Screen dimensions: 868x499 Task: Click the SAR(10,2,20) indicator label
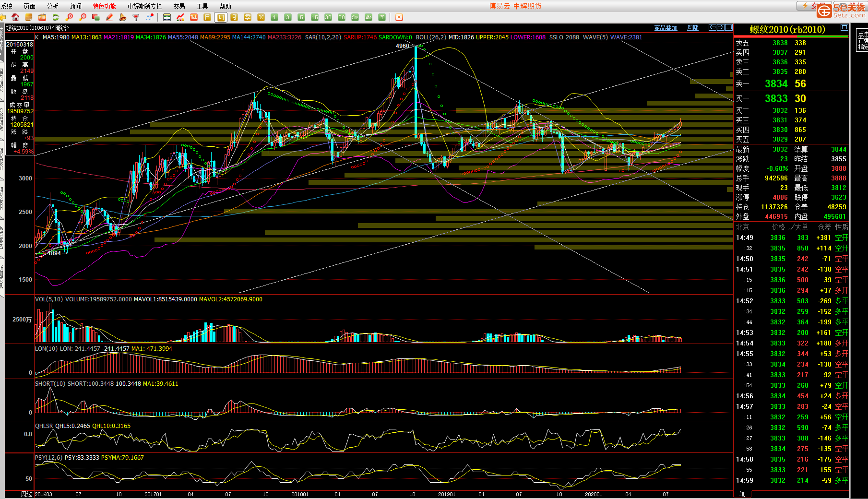pos(323,37)
